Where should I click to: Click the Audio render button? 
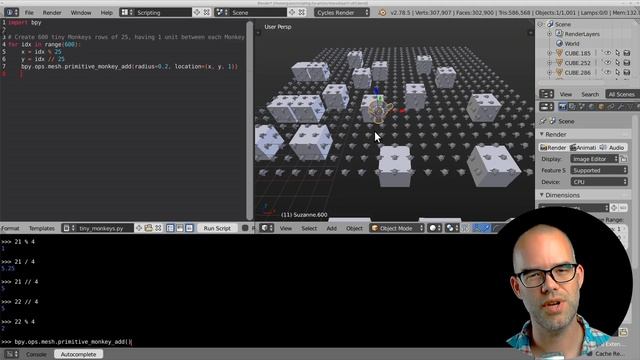coord(613,147)
